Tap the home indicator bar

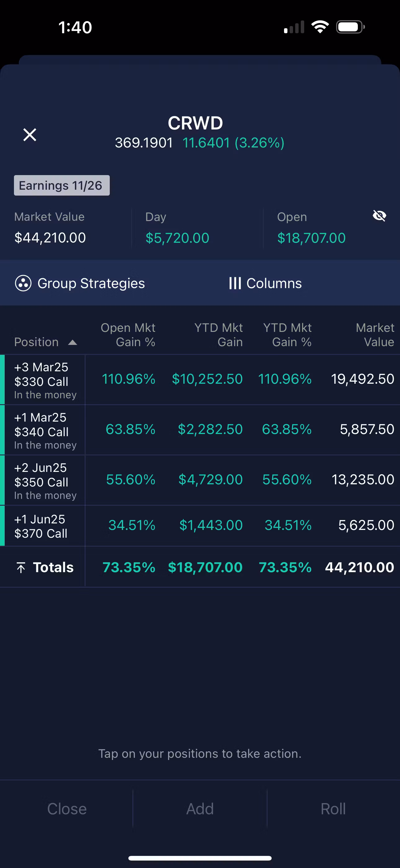tap(200, 858)
